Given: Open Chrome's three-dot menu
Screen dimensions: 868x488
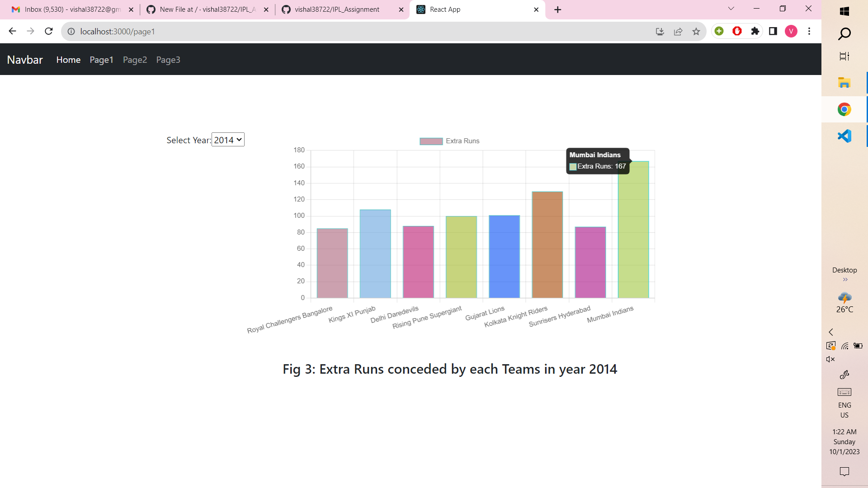Looking at the screenshot, I should click(x=809, y=31).
